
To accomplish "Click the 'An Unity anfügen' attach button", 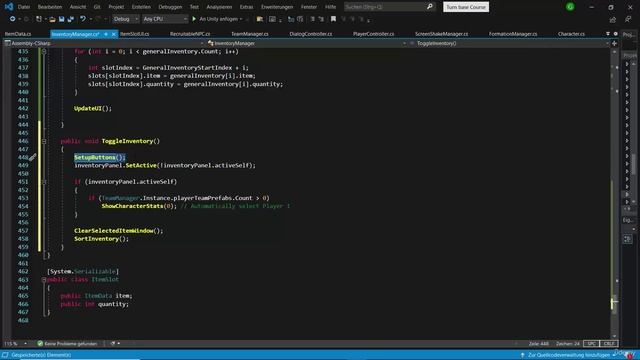I will [218, 19].
